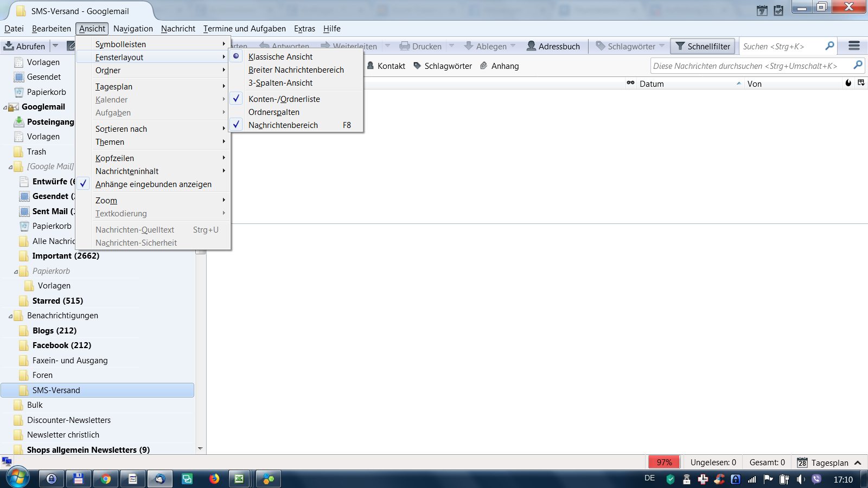Open the Extras menu
Viewport: 868px width, 488px height.
[304, 29]
